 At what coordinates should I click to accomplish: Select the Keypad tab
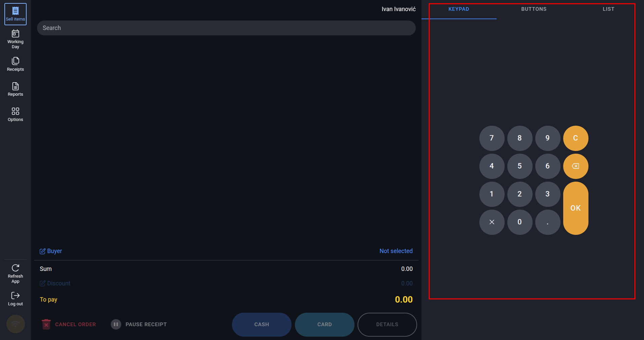pos(459,9)
